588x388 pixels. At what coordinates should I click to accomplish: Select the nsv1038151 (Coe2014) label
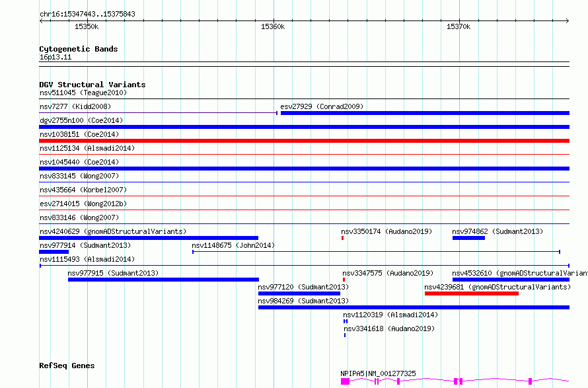pyautogui.click(x=79, y=134)
